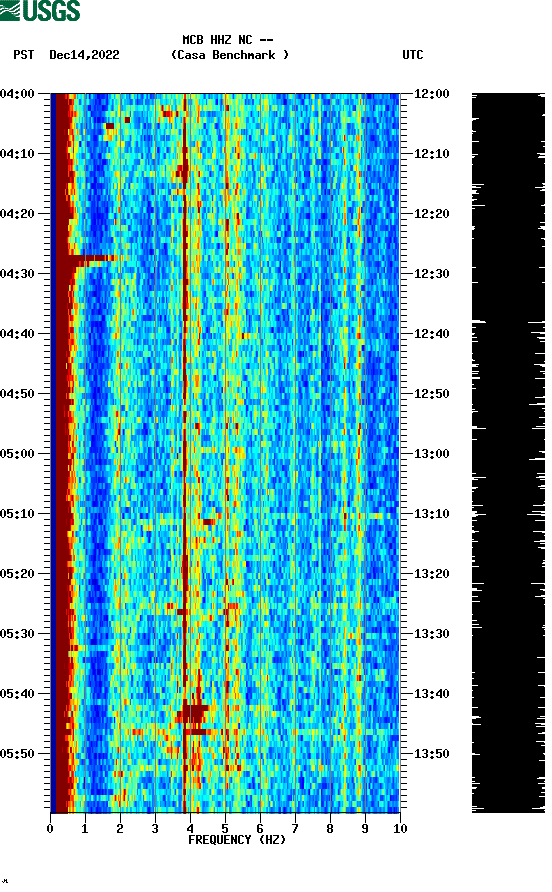The image size is (552, 892).
Task: Click the date Dec14,2022
Action: pos(84,55)
